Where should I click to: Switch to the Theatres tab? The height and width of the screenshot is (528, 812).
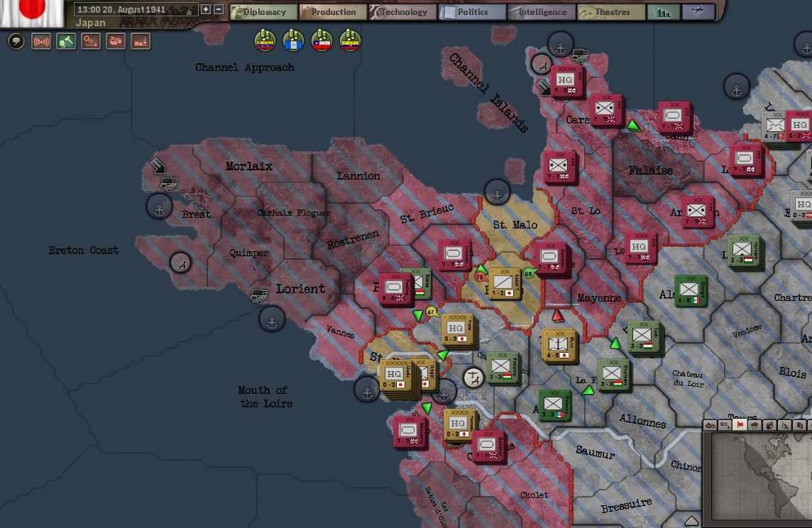coord(610,12)
